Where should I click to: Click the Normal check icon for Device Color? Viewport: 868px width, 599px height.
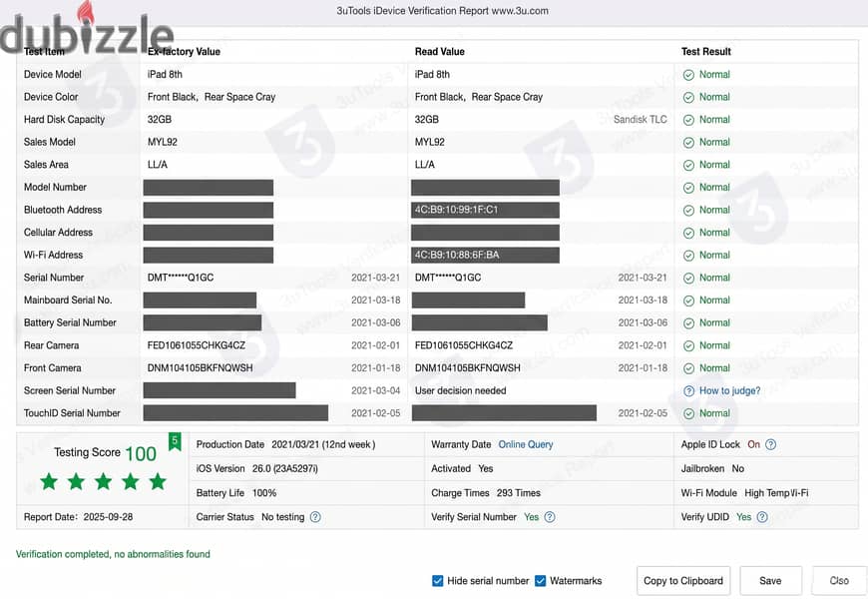[688, 98]
